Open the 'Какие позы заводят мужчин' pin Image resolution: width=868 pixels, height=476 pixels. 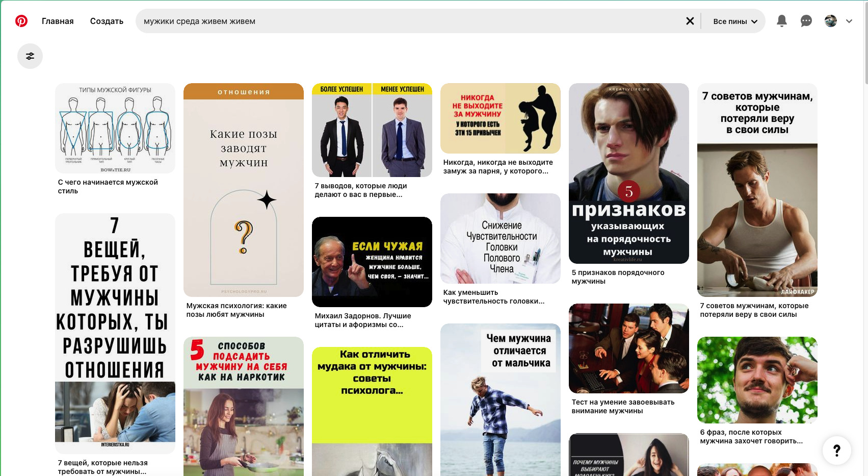click(x=244, y=190)
